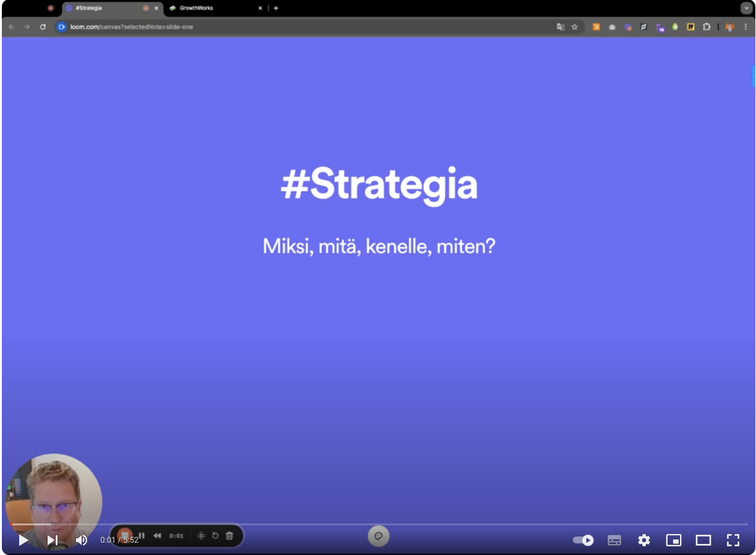The width and height of the screenshot is (756, 555).
Task: Play the YouTube video
Action: pyautogui.click(x=23, y=540)
